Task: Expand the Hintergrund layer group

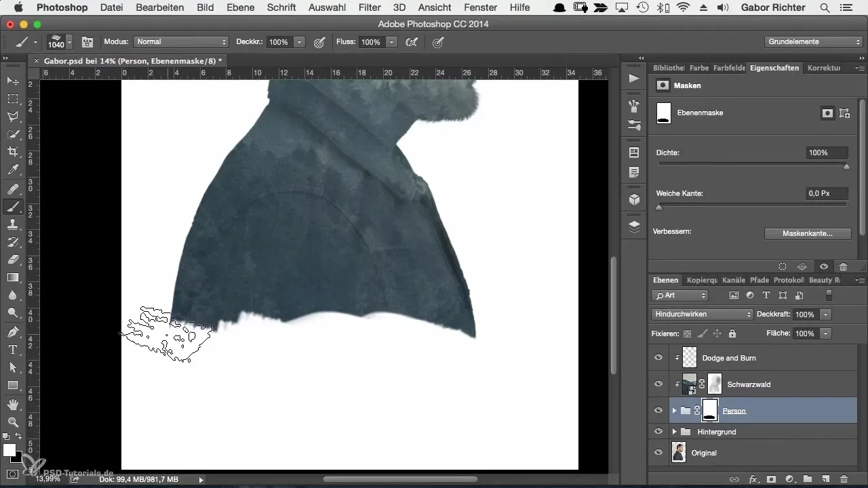Action: [674, 431]
